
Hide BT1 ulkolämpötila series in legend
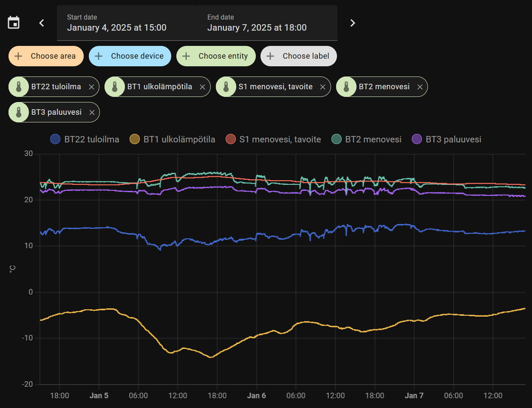click(x=173, y=139)
